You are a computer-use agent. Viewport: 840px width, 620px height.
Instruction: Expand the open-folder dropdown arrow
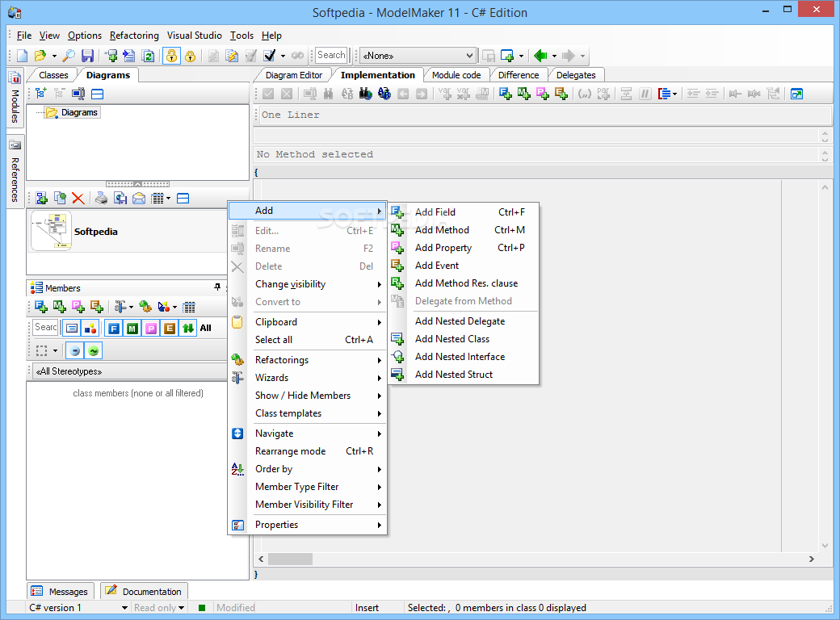pos(54,56)
